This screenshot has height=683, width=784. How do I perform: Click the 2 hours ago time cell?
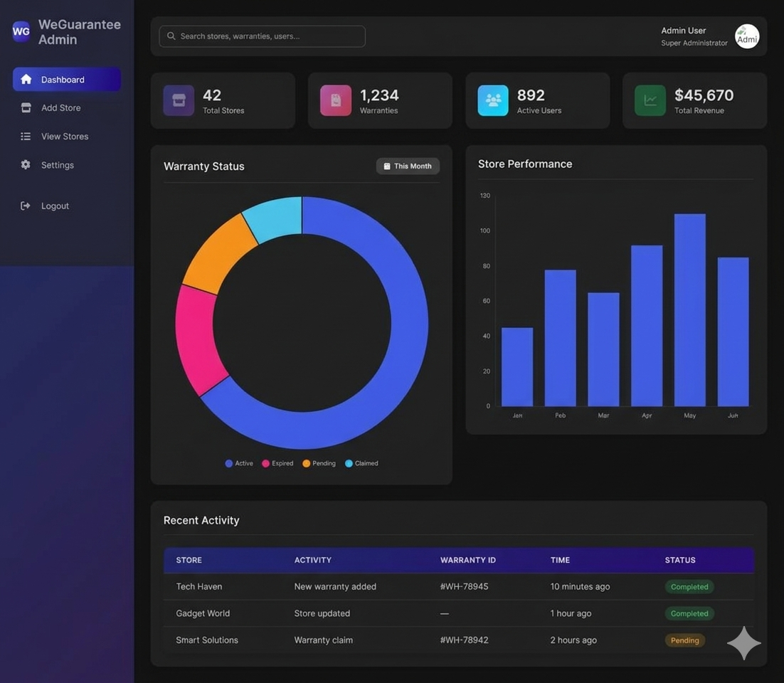(573, 640)
